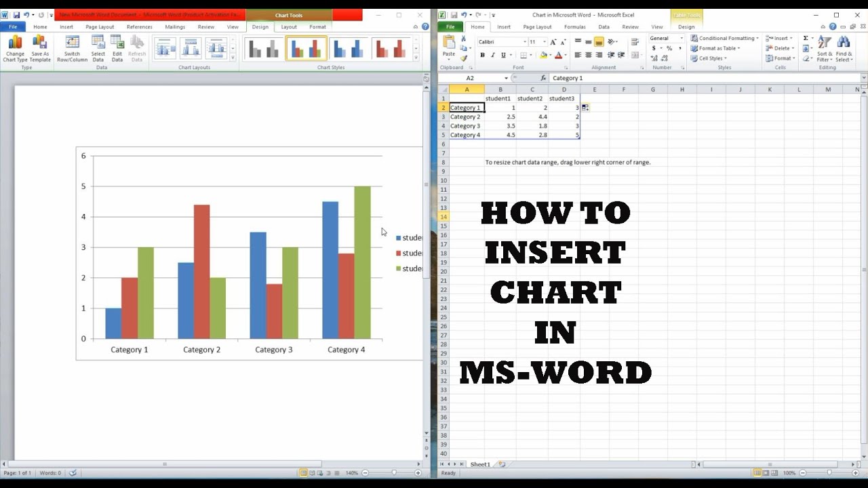Choose the first chart layout thumbnail

165,48
